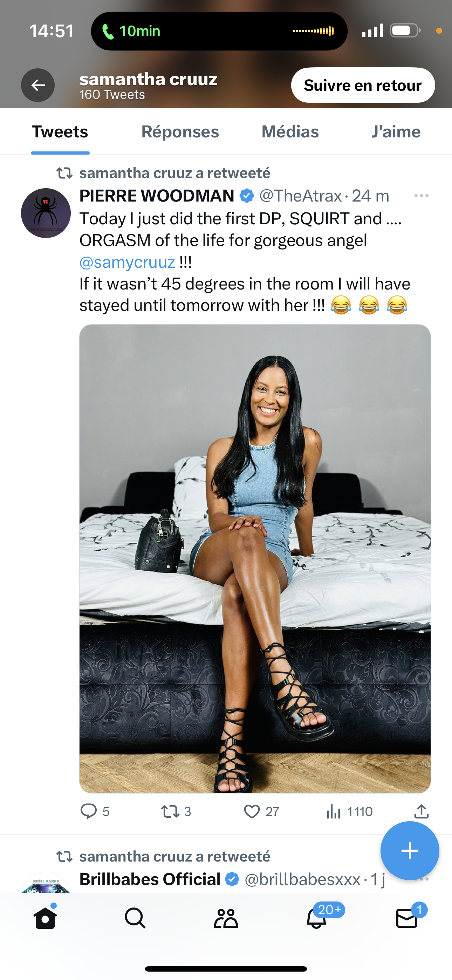Open the tweet's attached photo
The width and height of the screenshot is (452, 980).
(255, 558)
